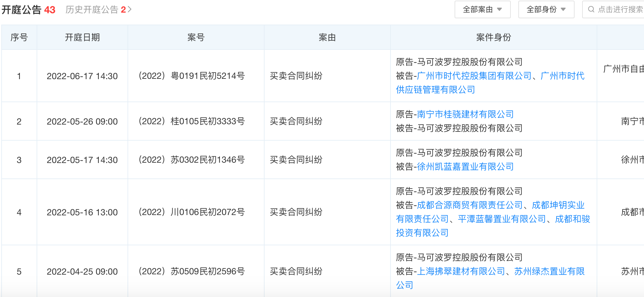The image size is (644, 297).
Task: Click 买卖合同纠纷 in the 2022-05-26 row
Action: [x=296, y=121]
